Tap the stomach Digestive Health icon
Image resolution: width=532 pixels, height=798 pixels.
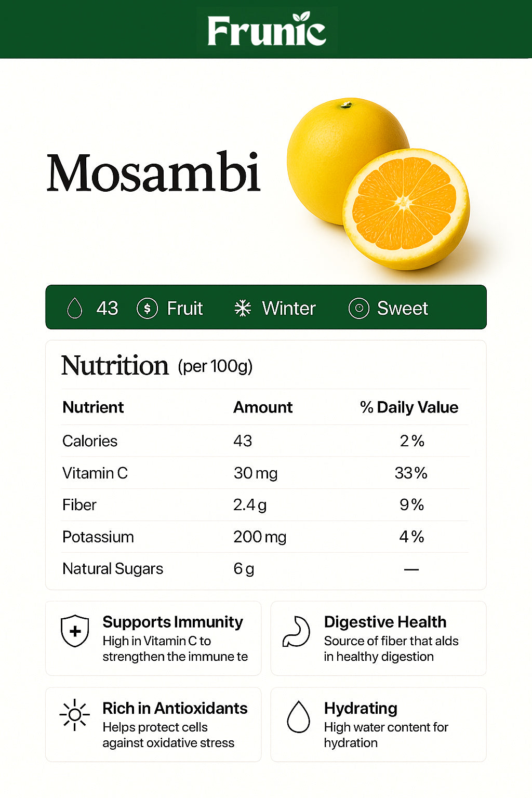[x=296, y=631]
